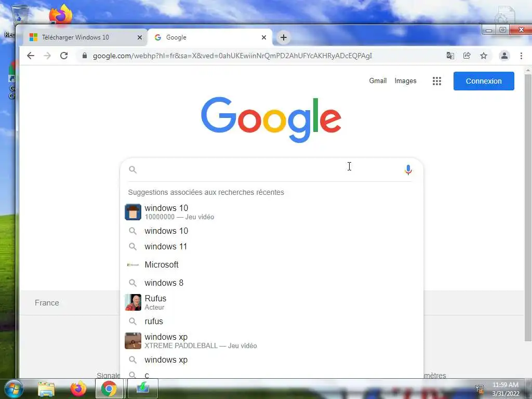Open a new tab with the plus button
Screen dimensions: 532x399
tap(284, 37)
